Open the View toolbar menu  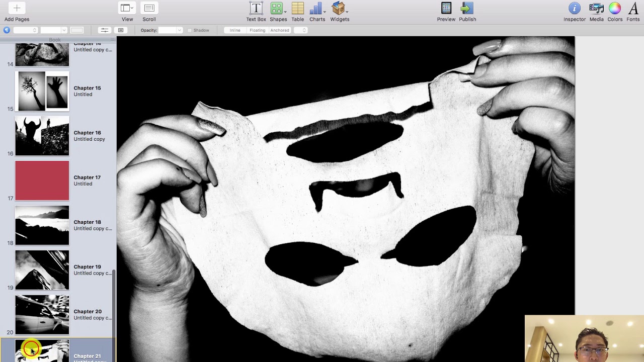(x=127, y=8)
